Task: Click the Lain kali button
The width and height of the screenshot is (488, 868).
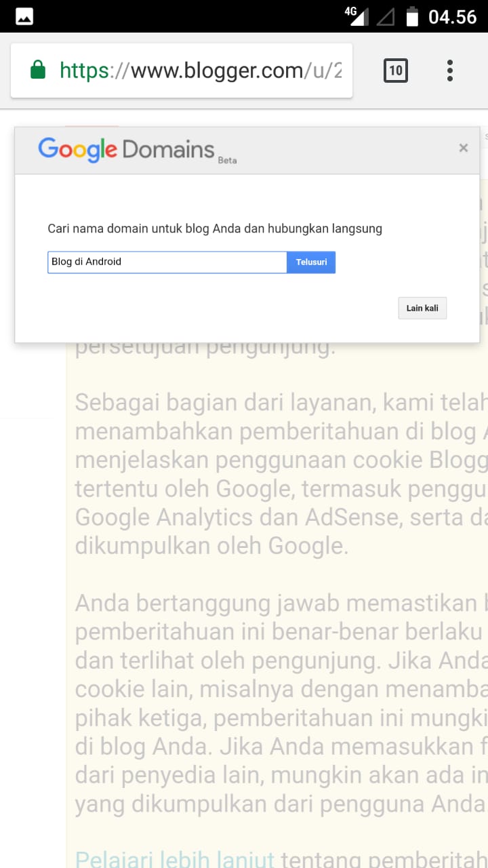Action: point(422,308)
